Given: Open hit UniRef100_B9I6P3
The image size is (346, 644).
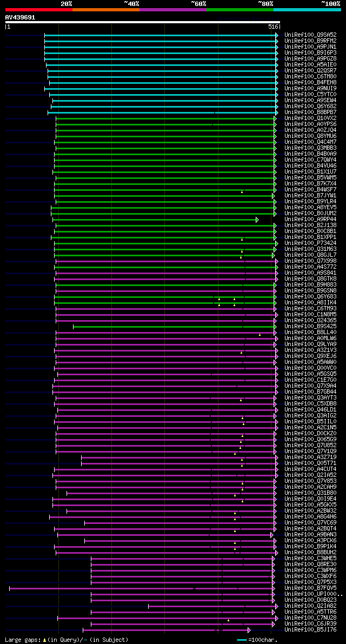Looking at the screenshot, I should tap(310, 52).
